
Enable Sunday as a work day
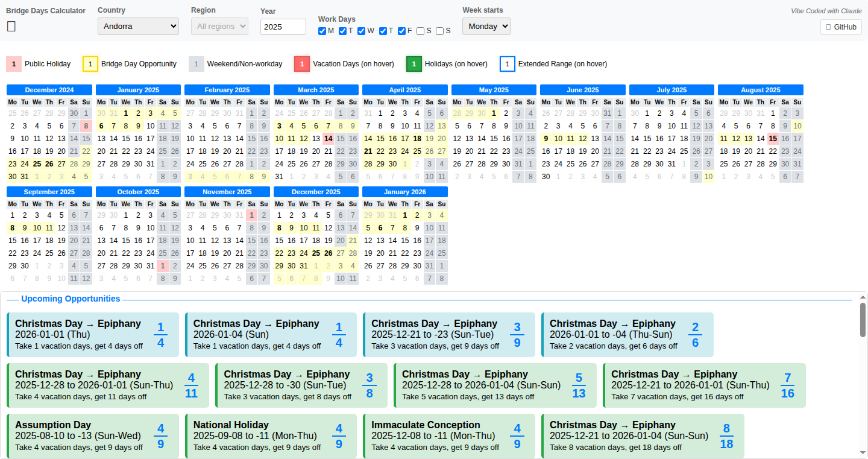coord(439,31)
